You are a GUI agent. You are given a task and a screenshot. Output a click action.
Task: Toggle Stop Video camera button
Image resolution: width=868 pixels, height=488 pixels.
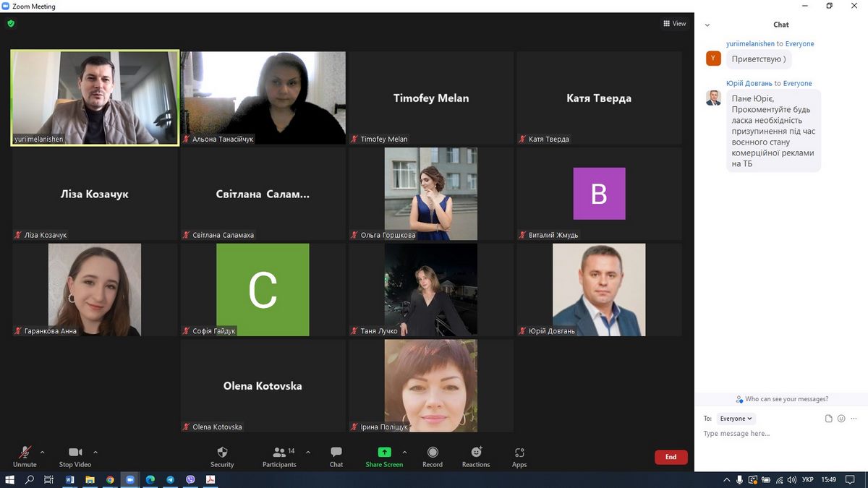[x=75, y=453]
